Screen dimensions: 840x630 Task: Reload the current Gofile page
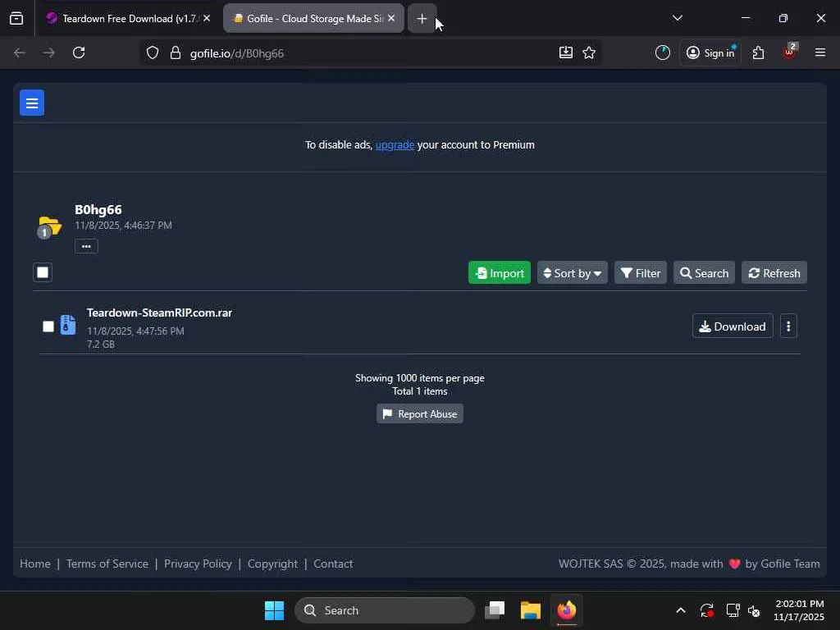coord(79,52)
